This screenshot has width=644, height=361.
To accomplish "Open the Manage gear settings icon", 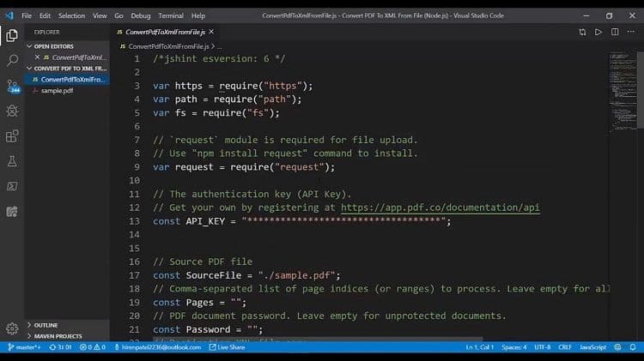I will coord(12,328).
